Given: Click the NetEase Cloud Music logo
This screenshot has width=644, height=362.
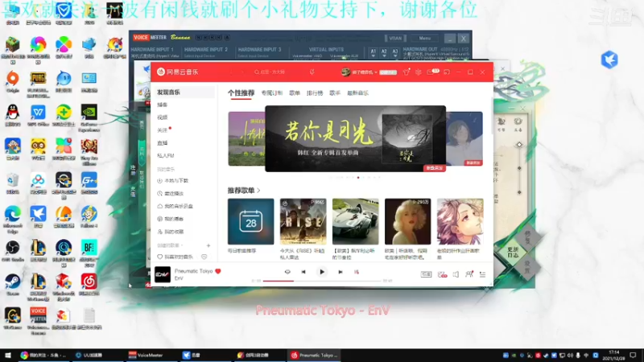Looking at the screenshot, I should (x=177, y=72).
